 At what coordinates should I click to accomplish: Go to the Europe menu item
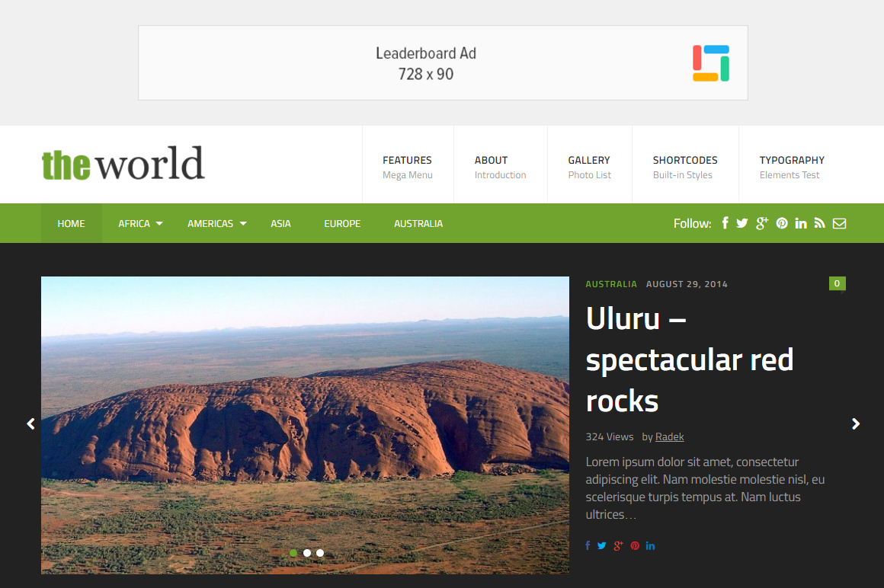(342, 224)
